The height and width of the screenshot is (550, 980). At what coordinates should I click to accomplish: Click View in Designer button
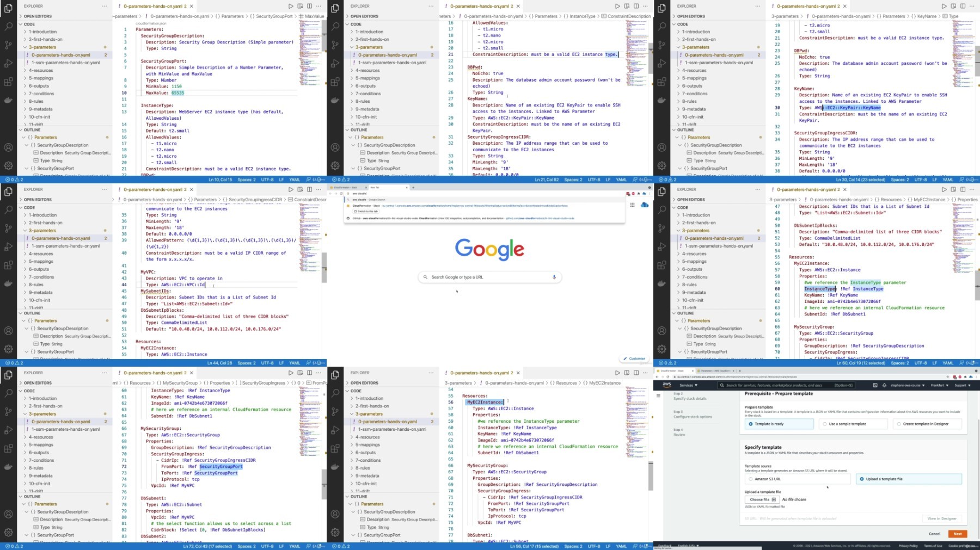942,518
